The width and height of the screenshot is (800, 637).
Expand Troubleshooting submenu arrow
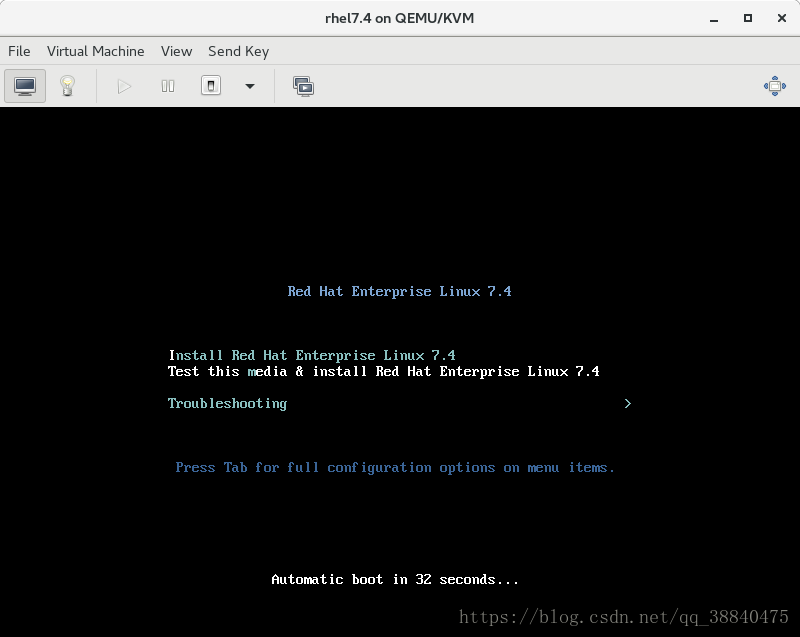point(628,403)
